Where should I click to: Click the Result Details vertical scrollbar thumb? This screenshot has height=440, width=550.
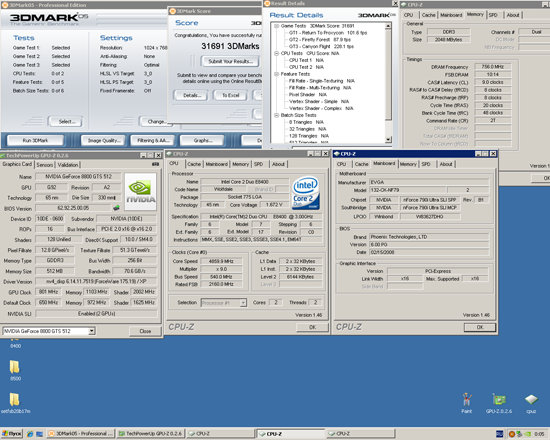(388, 75)
